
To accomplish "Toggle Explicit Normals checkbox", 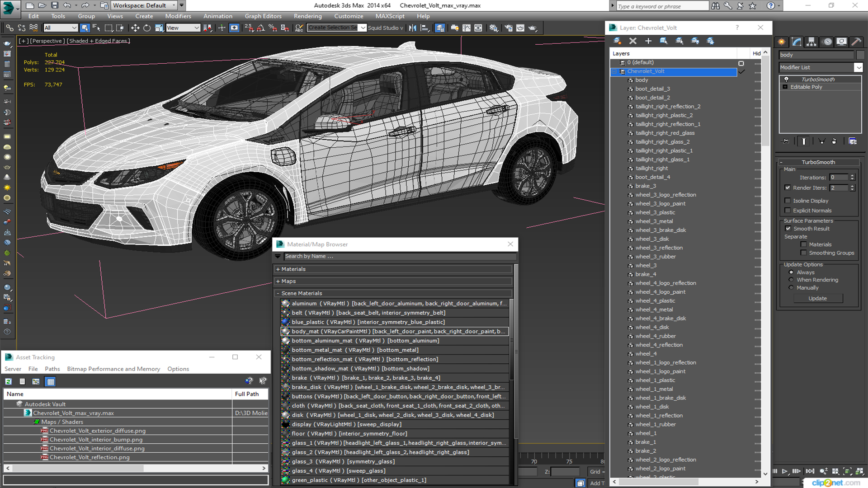I will pos(788,211).
